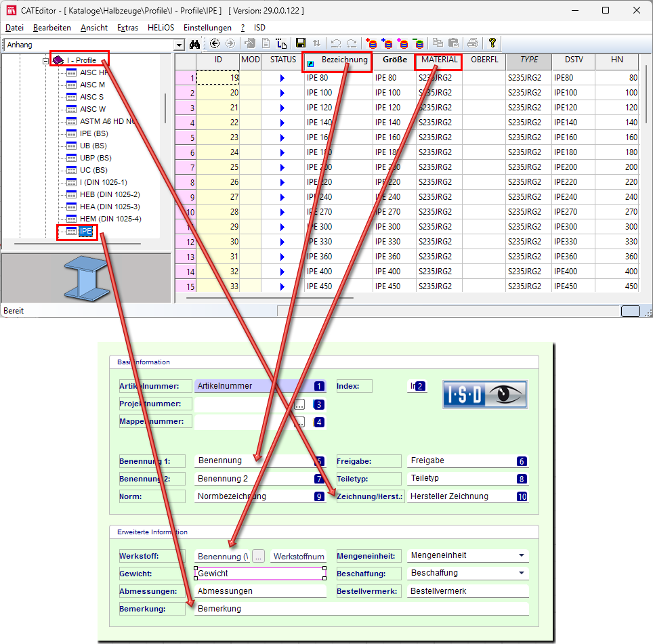The image size is (653, 644).
Task: Click the printer icon in toolbar
Action: 472,43
